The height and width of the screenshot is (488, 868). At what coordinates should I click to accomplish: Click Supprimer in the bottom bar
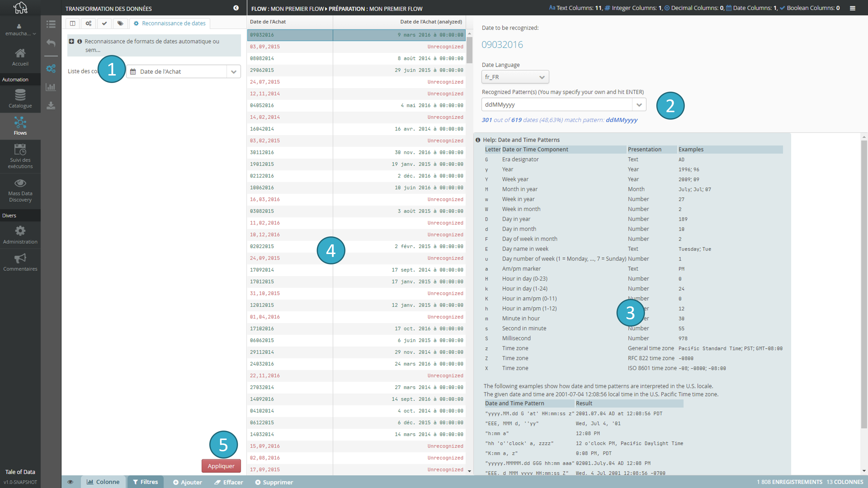point(274,482)
